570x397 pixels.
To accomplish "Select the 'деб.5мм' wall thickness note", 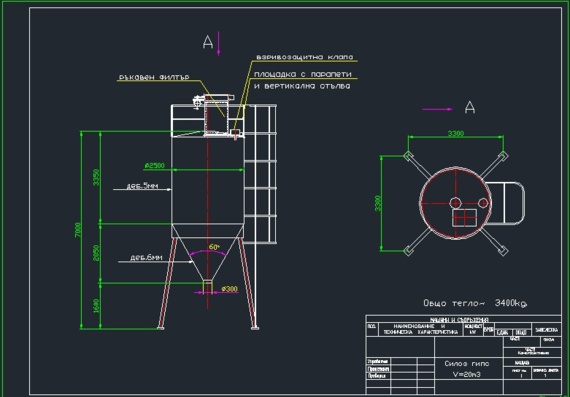I will (142, 186).
